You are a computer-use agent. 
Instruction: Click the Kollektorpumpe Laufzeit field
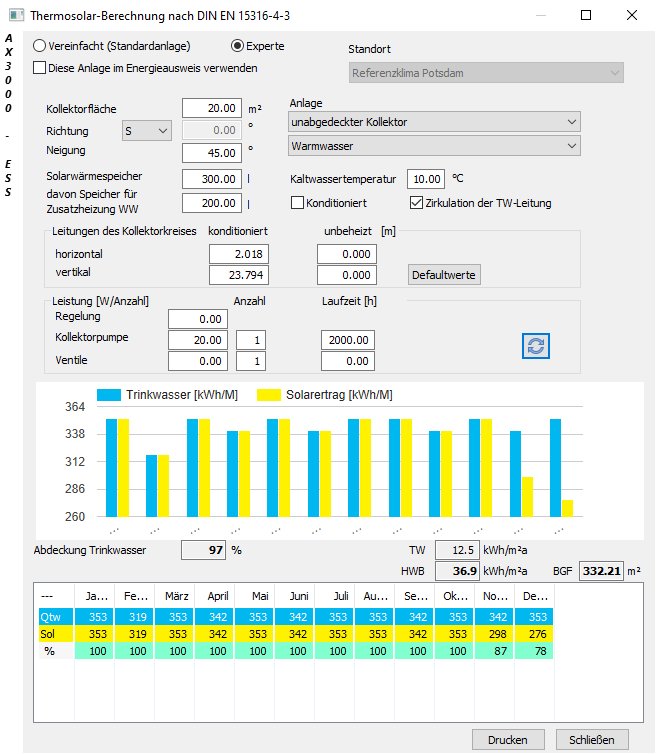point(348,340)
